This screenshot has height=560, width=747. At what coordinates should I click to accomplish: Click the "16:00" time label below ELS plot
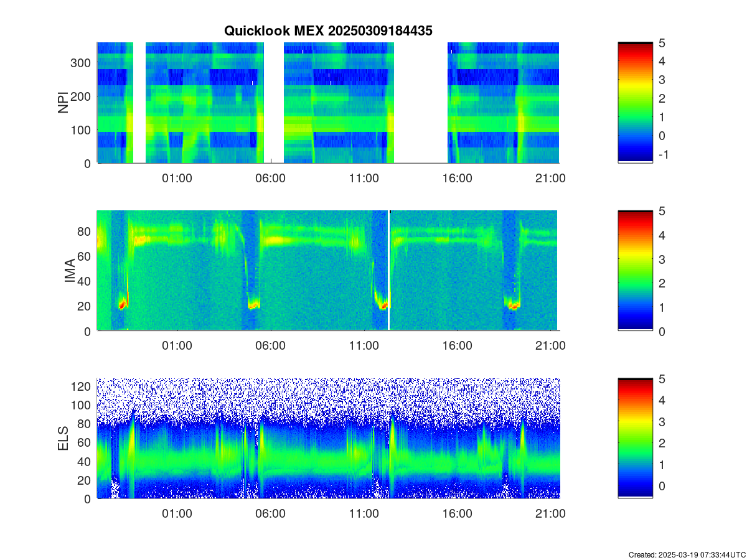457,513
